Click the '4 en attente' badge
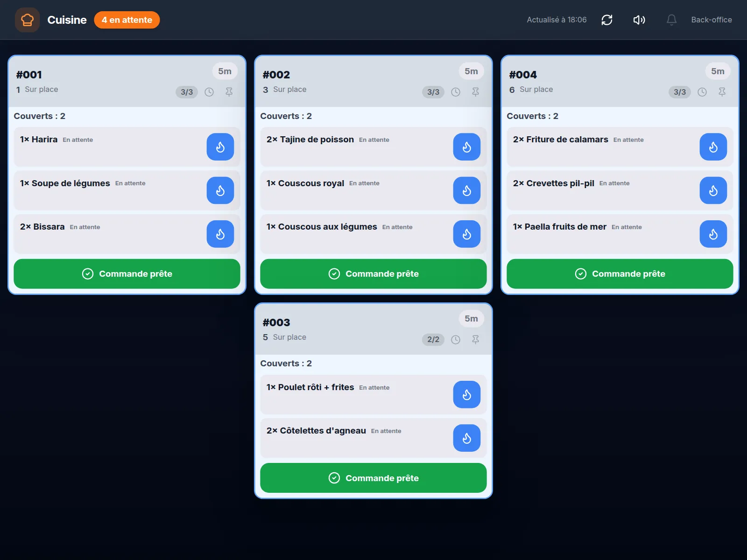 pos(127,20)
